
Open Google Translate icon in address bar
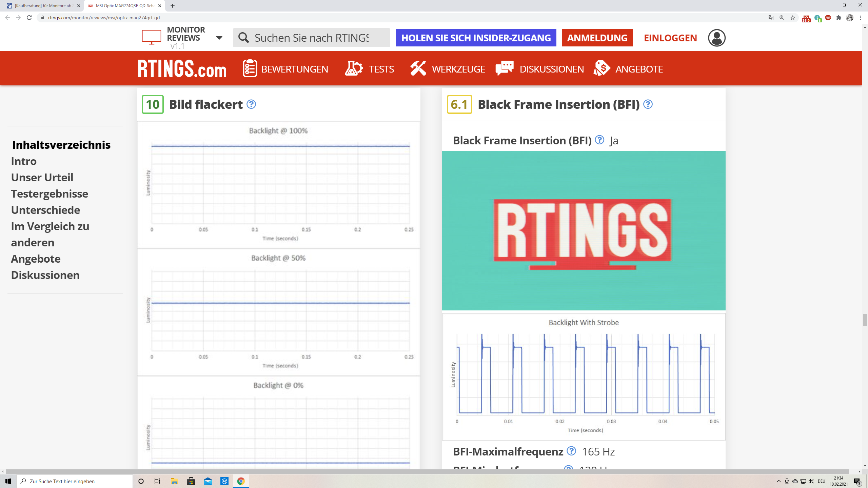(771, 18)
